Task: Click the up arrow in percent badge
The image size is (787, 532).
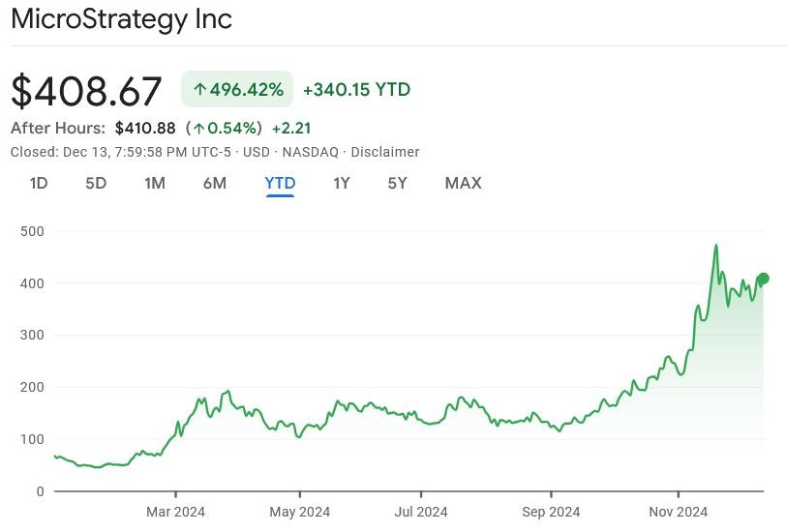Action: 199,90
